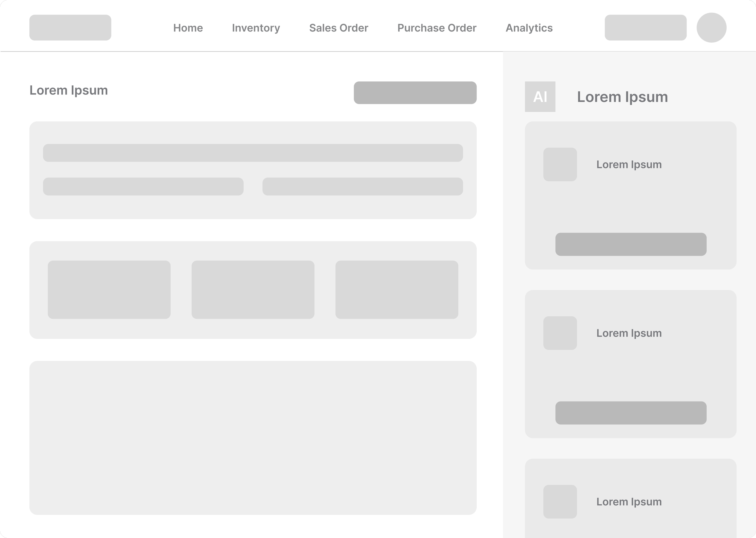Click the AI badge icon in side panel

[540, 97]
